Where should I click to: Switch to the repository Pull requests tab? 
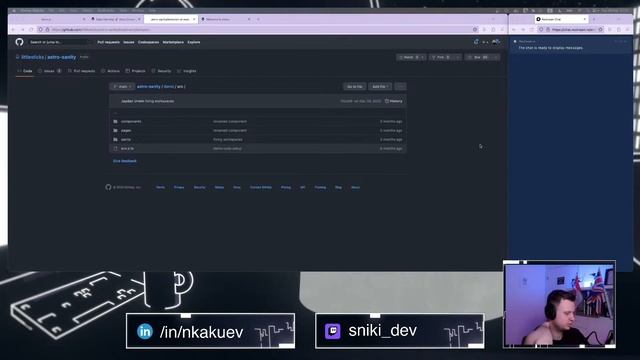click(x=81, y=71)
